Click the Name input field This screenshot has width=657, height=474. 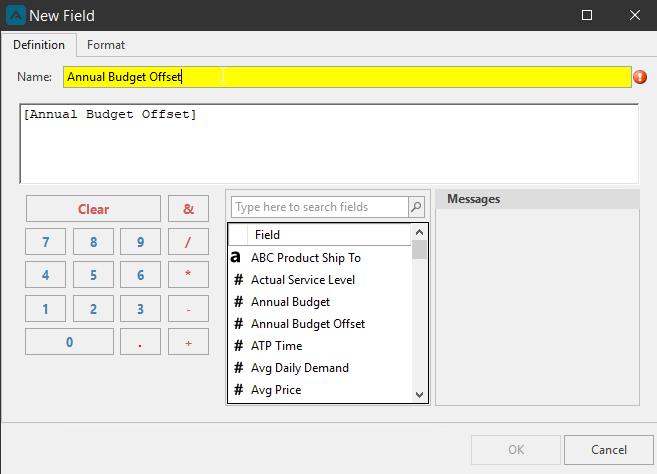pyautogui.click(x=347, y=77)
